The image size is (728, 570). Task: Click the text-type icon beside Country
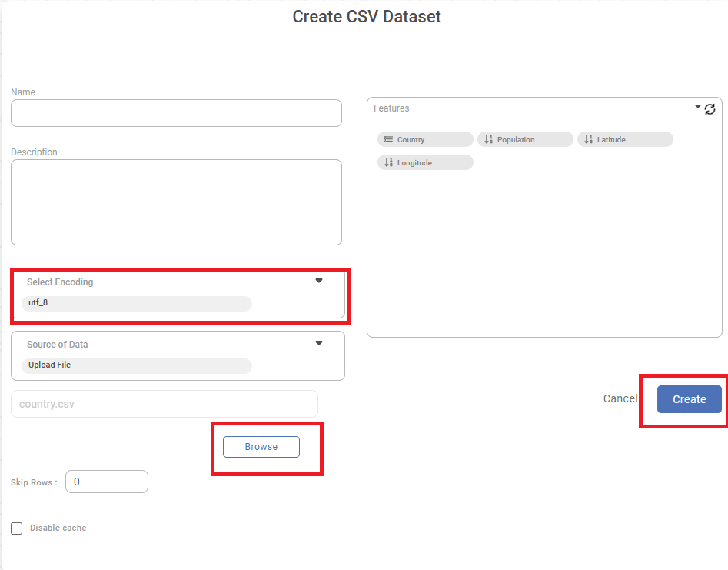(x=388, y=139)
